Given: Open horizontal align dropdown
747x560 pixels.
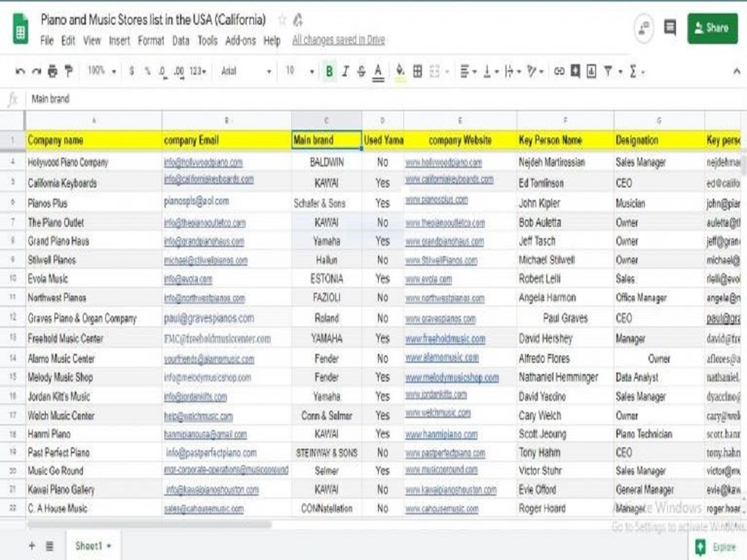Looking at the screenshot, I should (468, 72).
